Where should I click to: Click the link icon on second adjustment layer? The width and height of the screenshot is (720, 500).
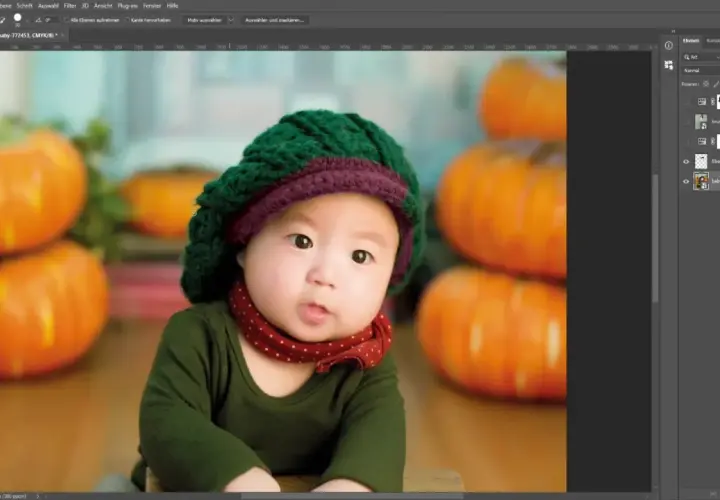[713, 141]
